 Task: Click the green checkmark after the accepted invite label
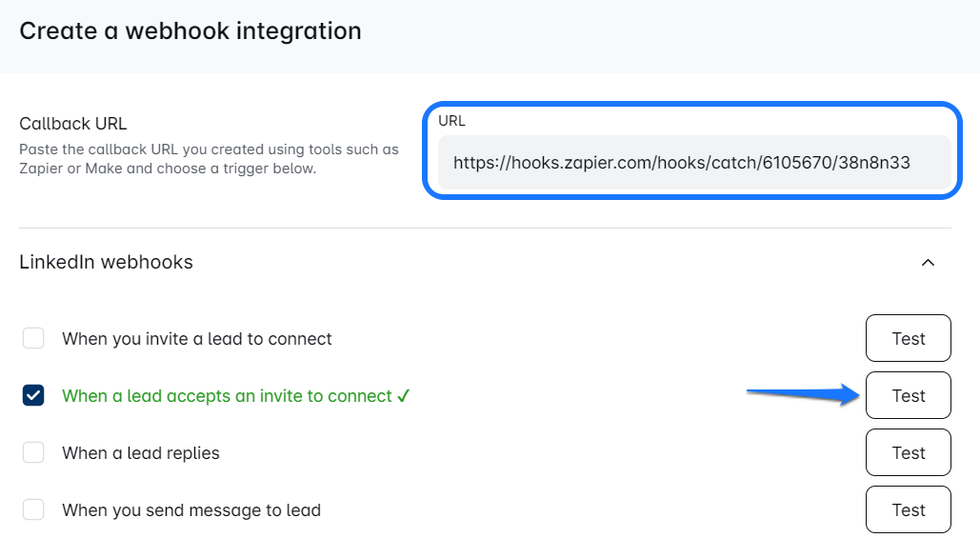click(404, 396)
